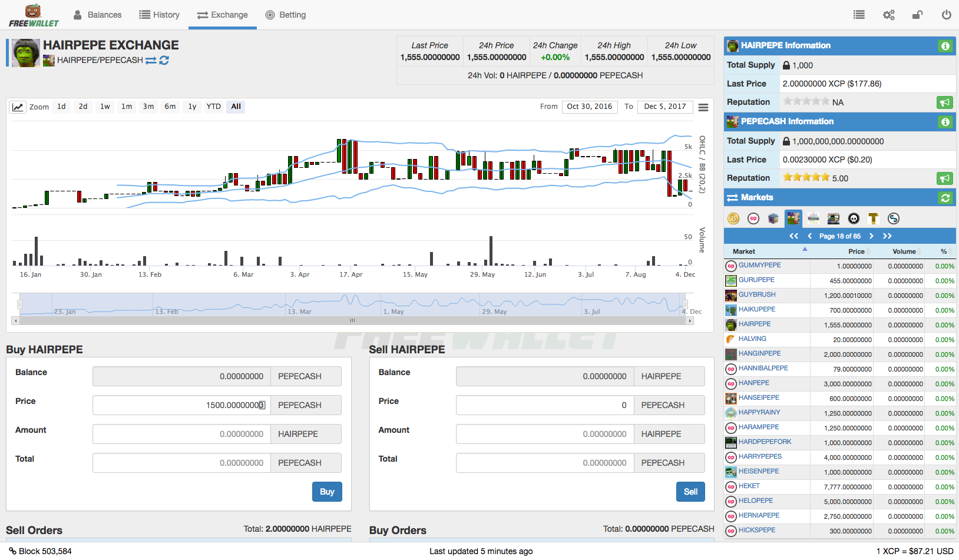The image size is (959, 560).
Task: Refresh the Markets list
Action: [x=945, y=198]
